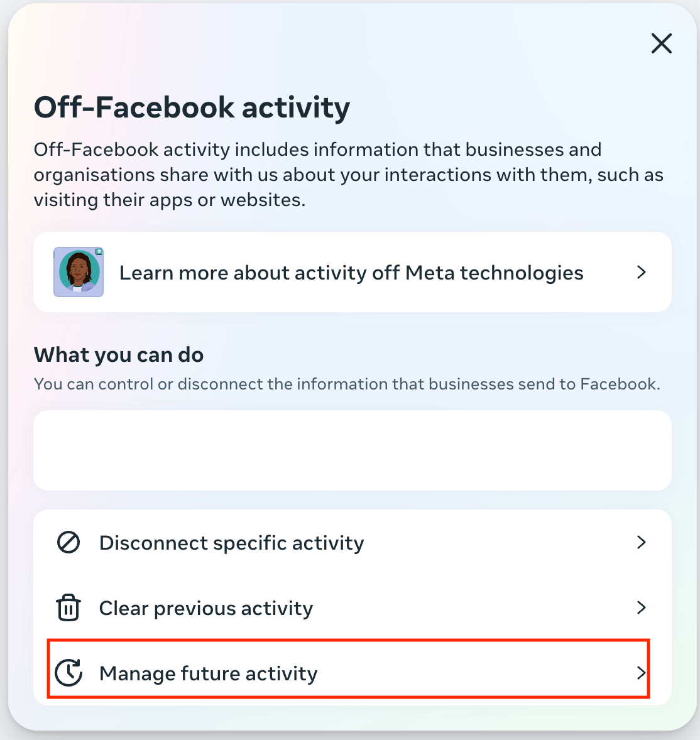Click the Disconnect specific activity prohibition icon

[x=68, y=542]
